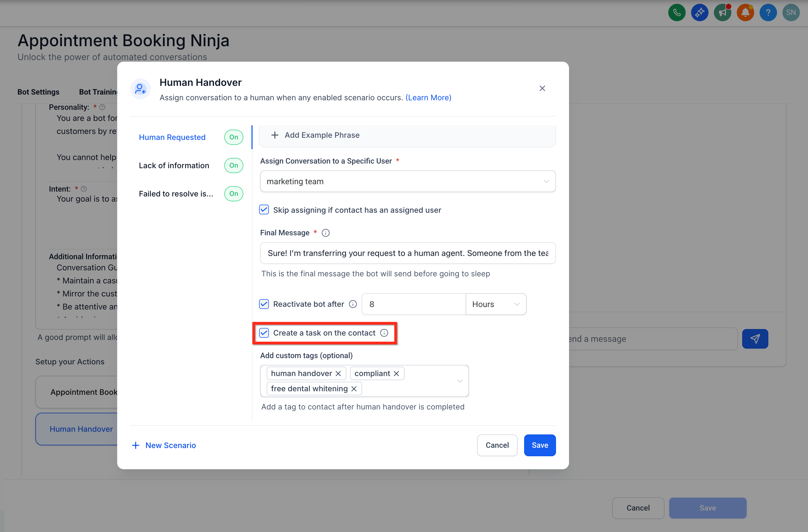The image size is (808, 532).
Task: Open the marketing team user dropdown
Action: pyautogui.click(x=408, y=181)
